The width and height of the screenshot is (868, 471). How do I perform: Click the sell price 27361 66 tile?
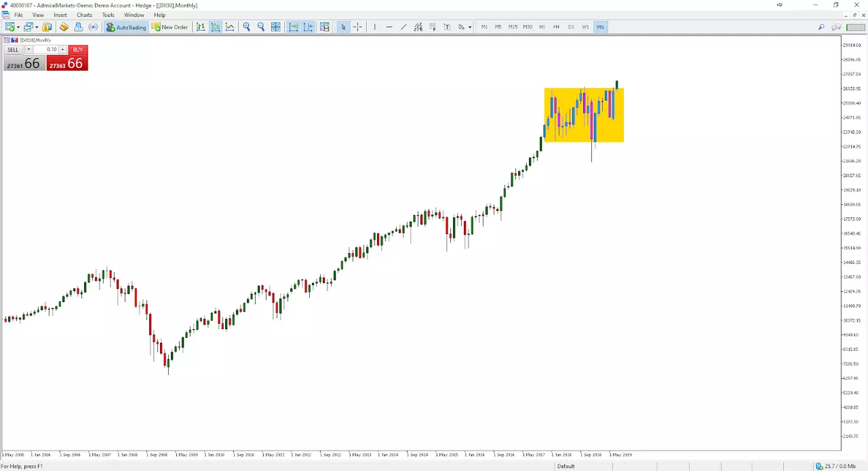coord(24,63)
